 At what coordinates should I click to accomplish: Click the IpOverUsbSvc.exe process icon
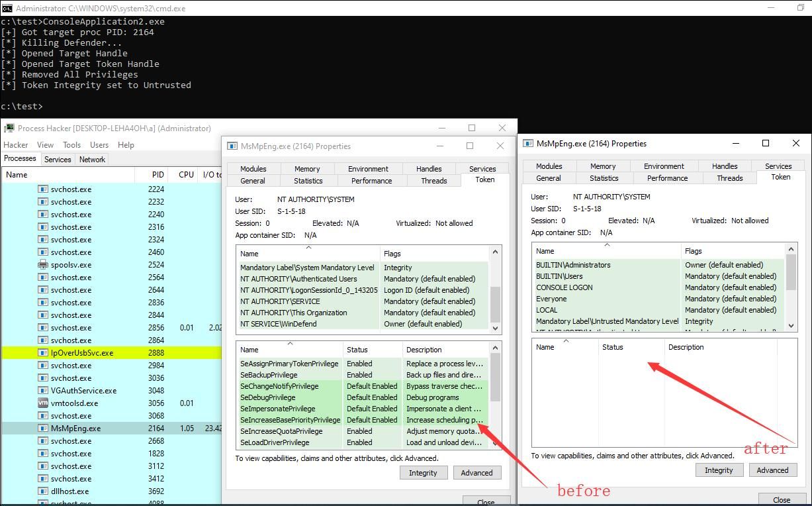coord(43,353)
